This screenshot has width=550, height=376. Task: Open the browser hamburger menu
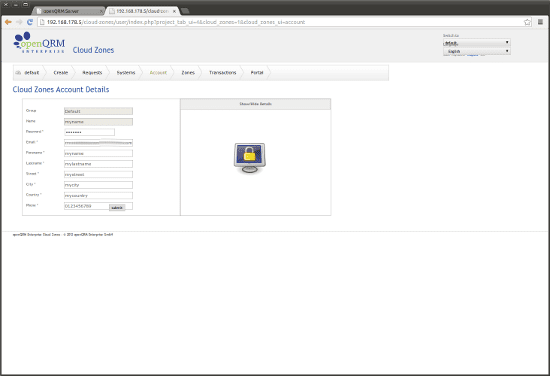(x=541, y=22)
